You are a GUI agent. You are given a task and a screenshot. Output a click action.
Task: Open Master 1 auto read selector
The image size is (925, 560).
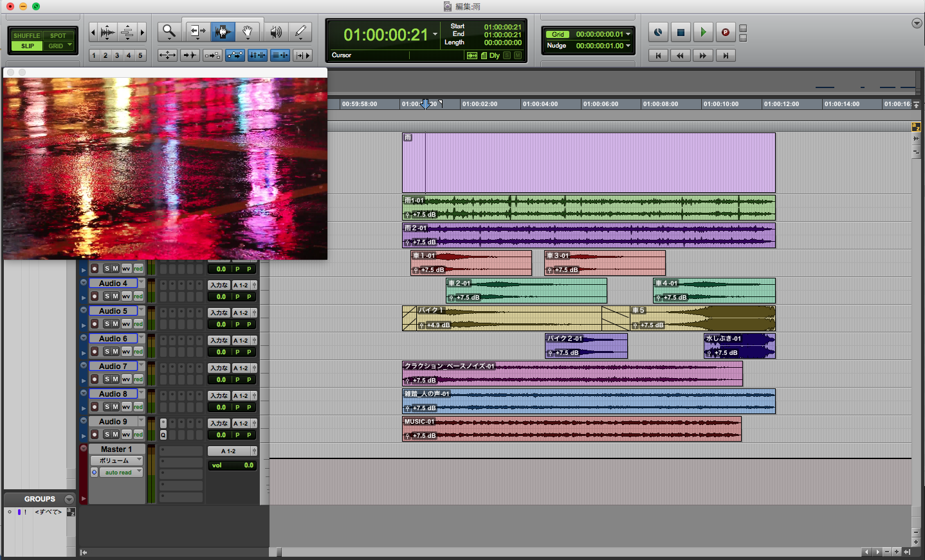pyautogui.click(x=121, y=473)
